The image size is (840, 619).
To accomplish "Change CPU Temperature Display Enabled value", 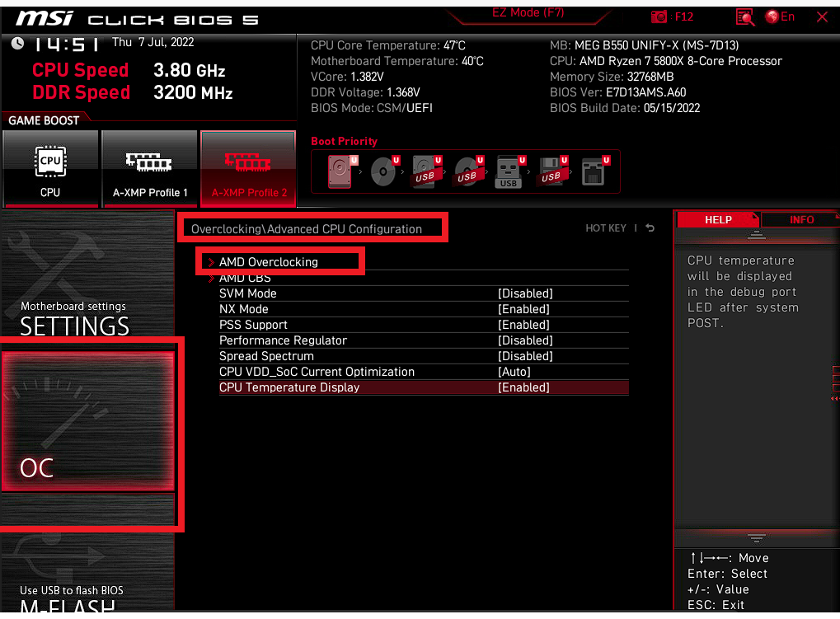I will [523, 387].
